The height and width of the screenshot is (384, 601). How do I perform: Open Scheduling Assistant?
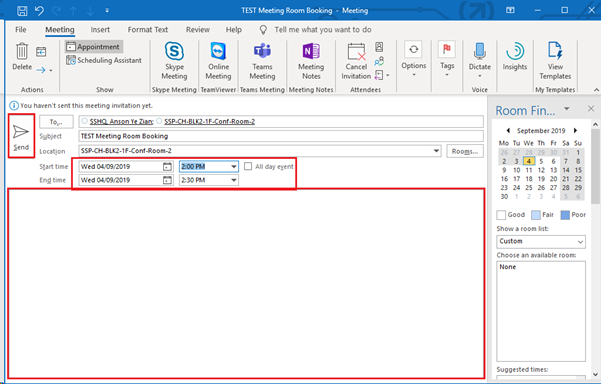point(103,60)
